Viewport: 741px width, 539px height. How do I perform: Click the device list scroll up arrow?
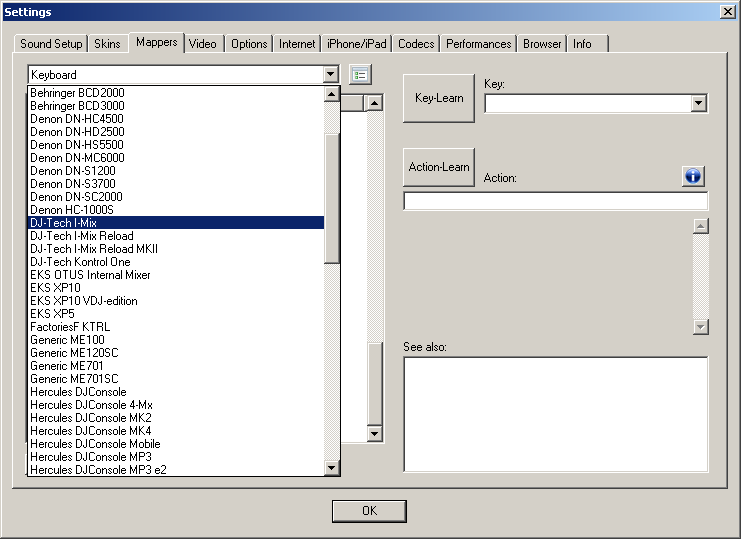332,94
